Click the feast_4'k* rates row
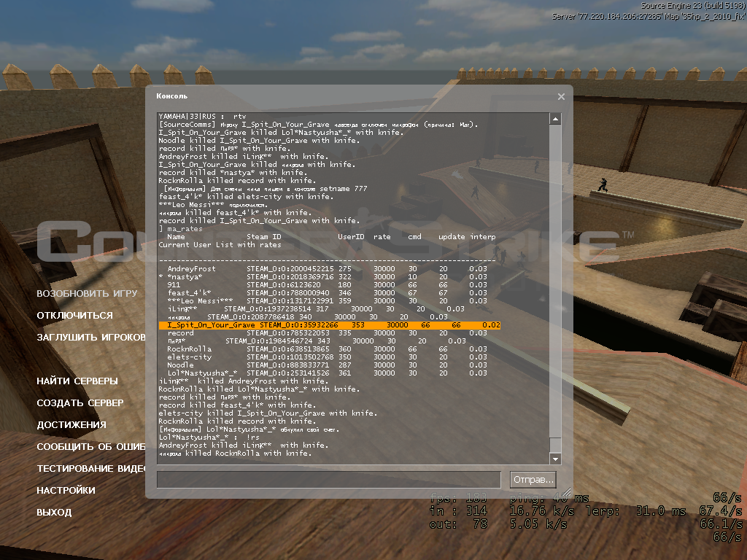 pos(328,293)
